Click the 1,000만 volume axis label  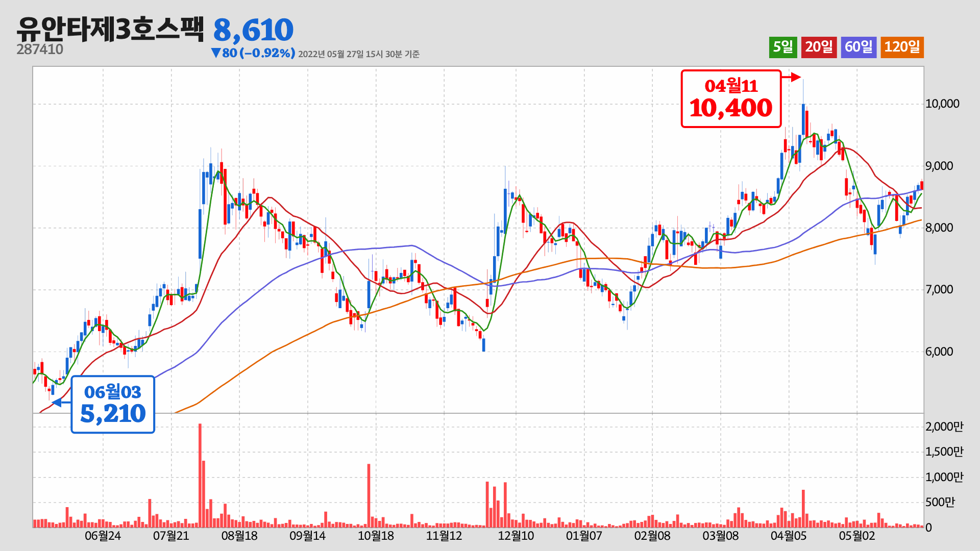944,478
